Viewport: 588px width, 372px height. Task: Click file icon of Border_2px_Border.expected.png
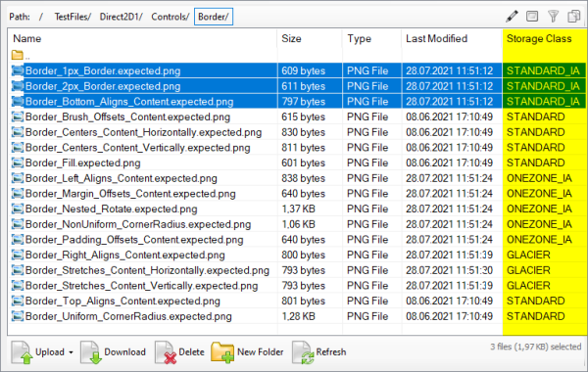(x=18, y=86)
